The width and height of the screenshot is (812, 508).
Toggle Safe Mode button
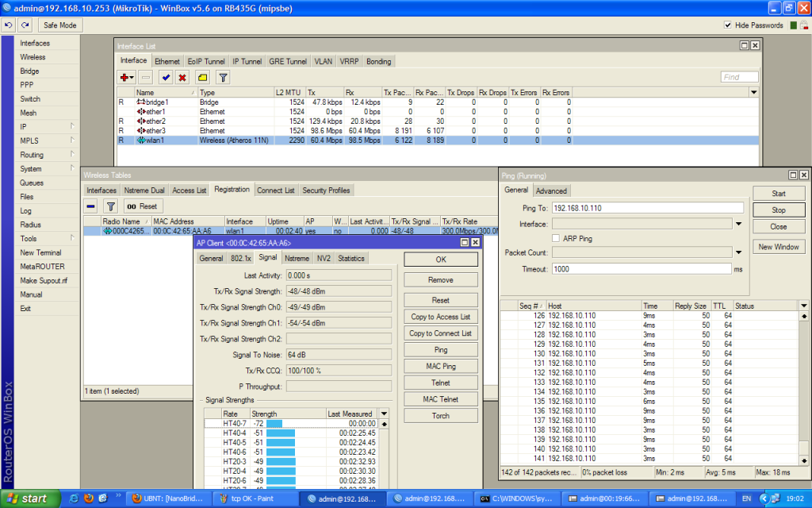pyautogui.click(x=60, y=25)
